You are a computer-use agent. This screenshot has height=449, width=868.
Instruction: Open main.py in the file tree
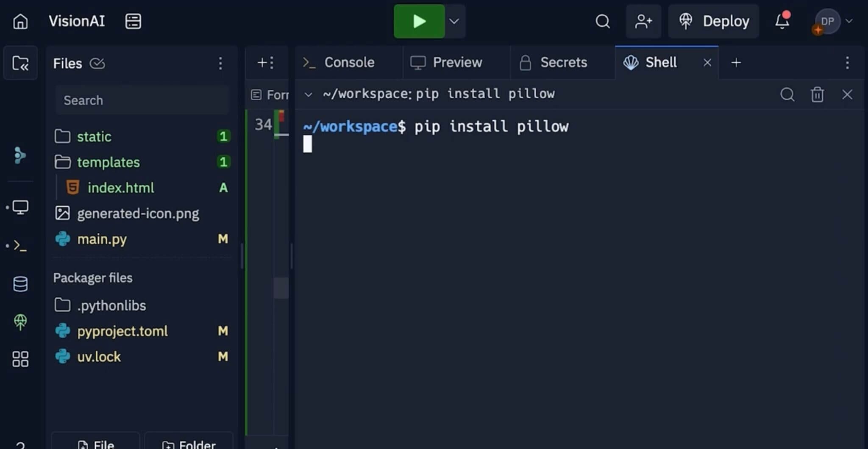point(102,239)
